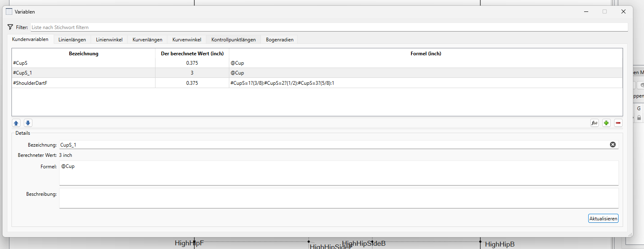The image size is (644, 249).
Task: Click the Formel (inch) column header
Action: coord(426,54)
